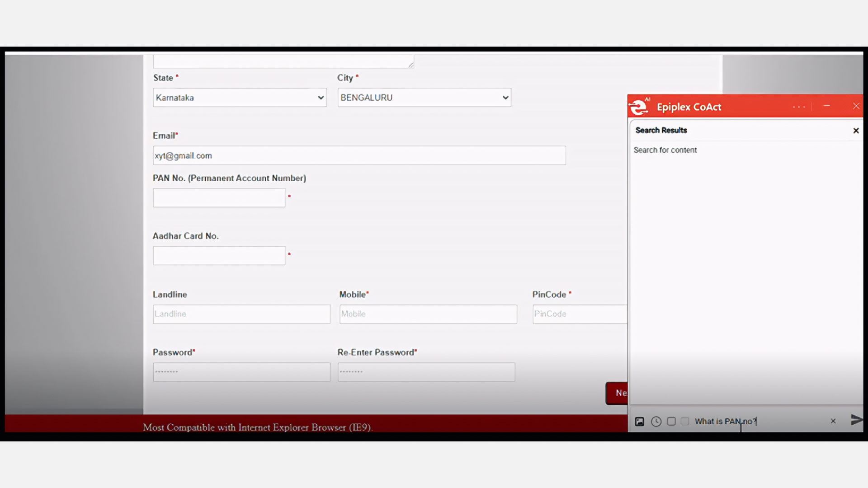Clear the typed search query text
868x488 pixels.
[833, 421]
